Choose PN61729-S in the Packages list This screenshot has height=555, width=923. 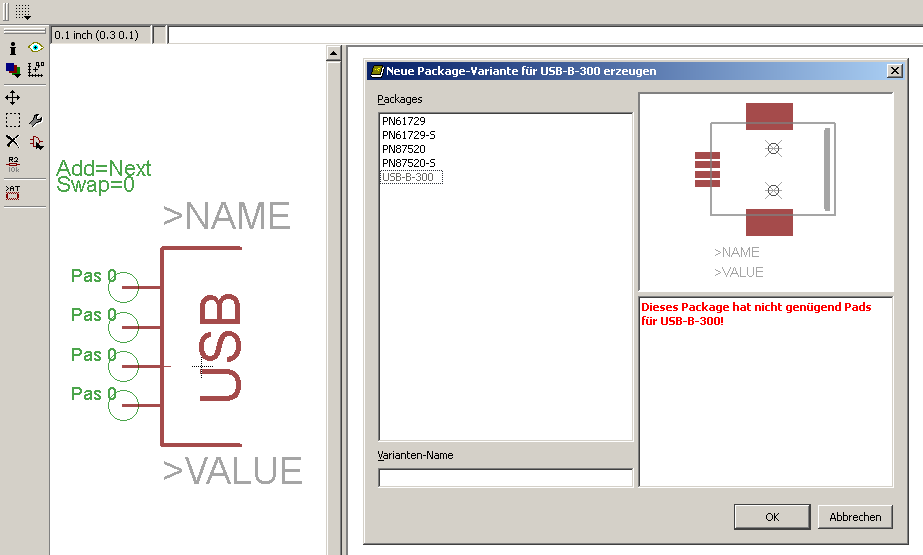click(x=409, y=135)
